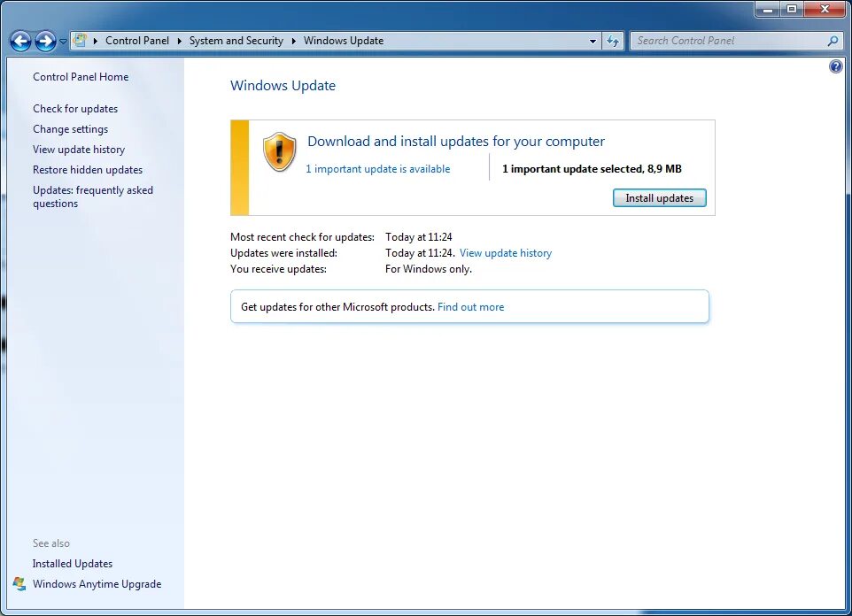The width and height of the screenshot is (852, 616).
Task: Go forward using the Forward arrow button
Action: (46, 41)
